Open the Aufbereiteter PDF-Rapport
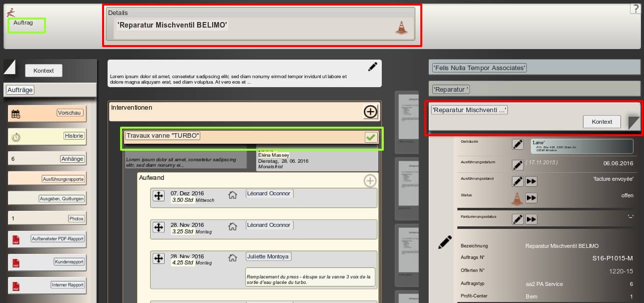 [x=47, y=239]
